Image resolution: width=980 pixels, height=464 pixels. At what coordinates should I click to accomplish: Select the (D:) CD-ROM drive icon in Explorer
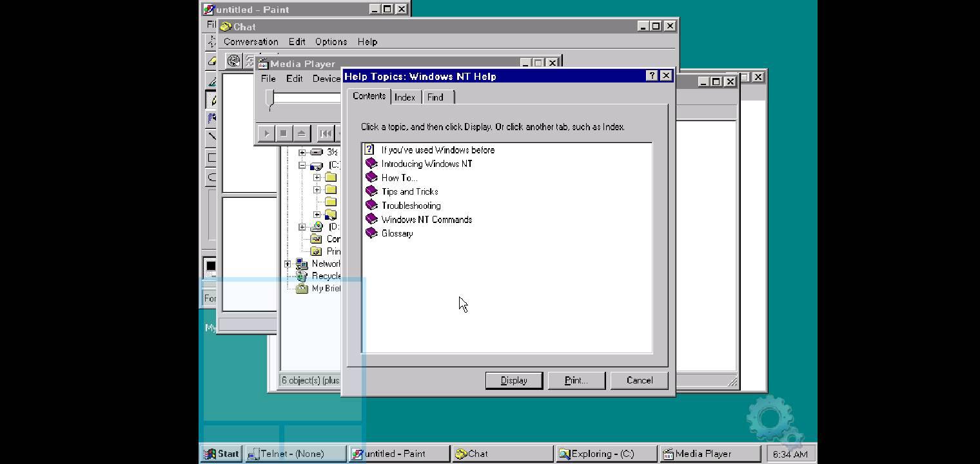(x=317, y=227)
